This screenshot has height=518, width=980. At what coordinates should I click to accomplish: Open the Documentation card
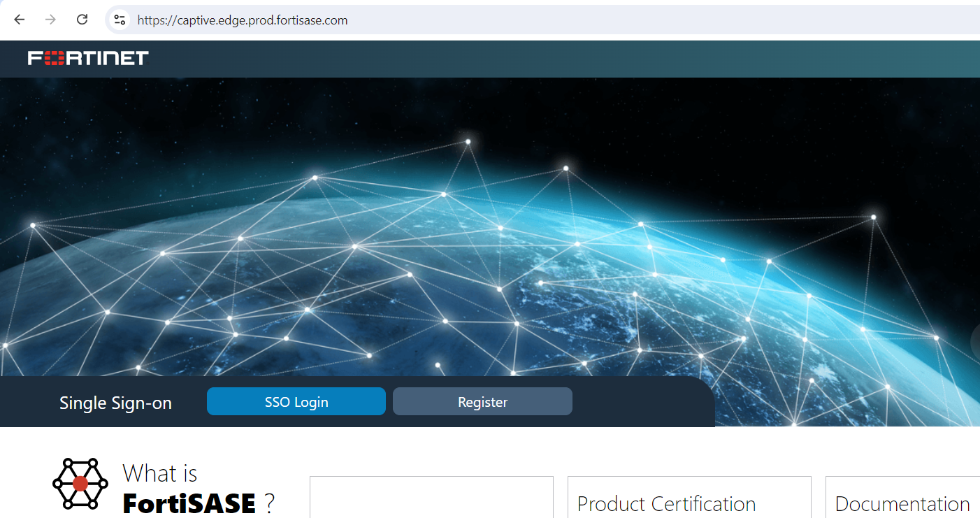[x=902, y=503]
